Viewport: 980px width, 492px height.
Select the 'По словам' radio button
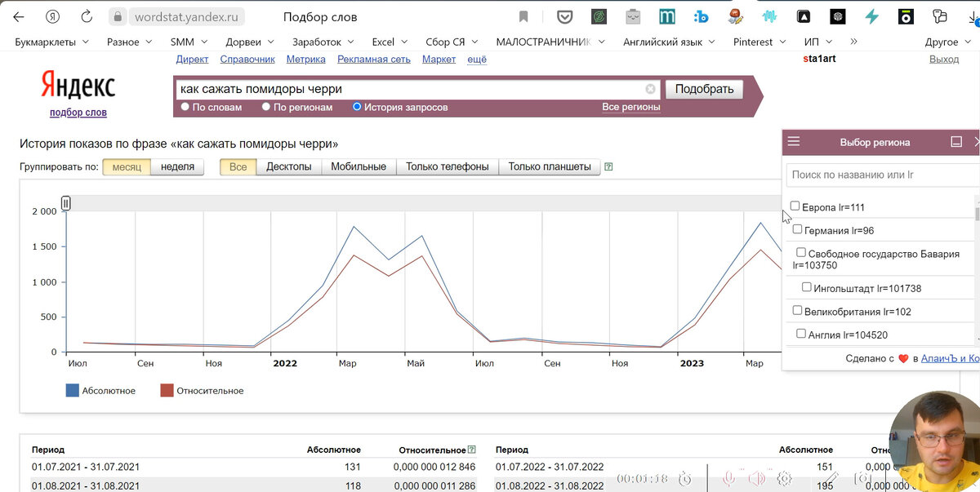pos(185,107)
